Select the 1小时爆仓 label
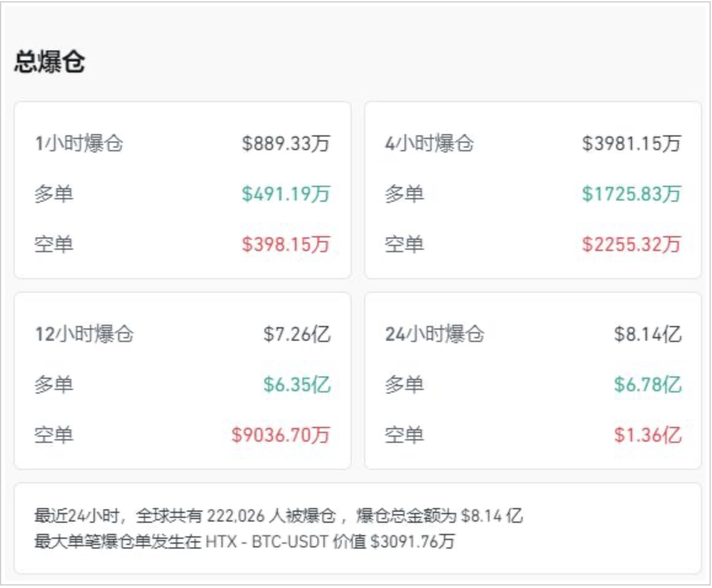The width and height of the screenshot is (712, 588). [x=79, y=145]
